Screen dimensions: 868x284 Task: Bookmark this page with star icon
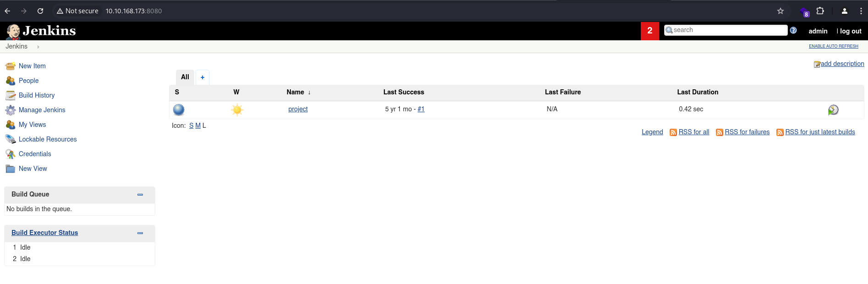[x=781, y=11]
